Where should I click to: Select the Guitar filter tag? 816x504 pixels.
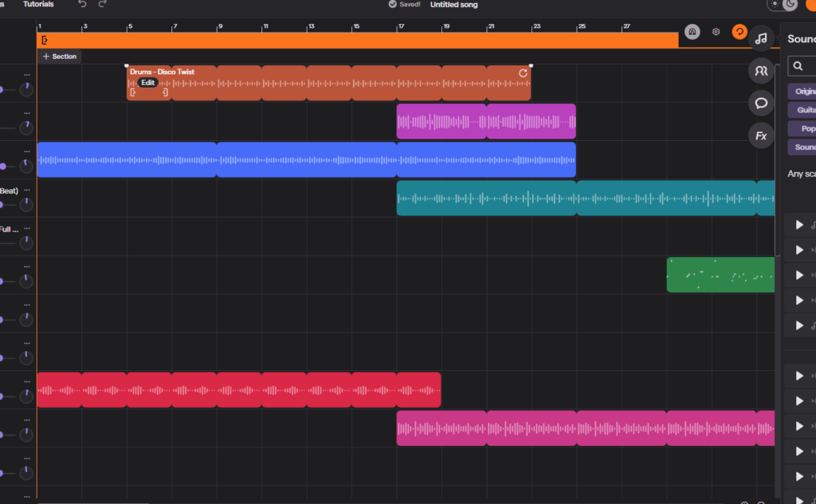pyautogui.click(x=805, y=110)
